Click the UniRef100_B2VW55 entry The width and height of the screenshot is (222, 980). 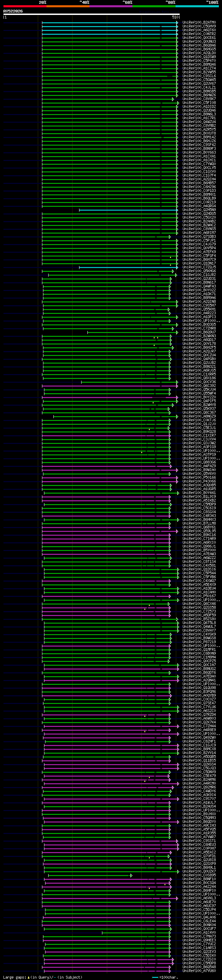tap(199, 72)
